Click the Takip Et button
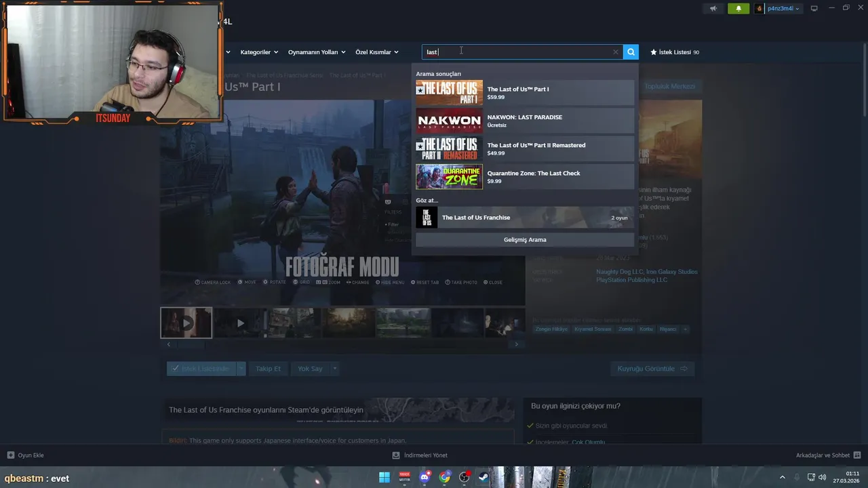This screenshot has width=868, height=488. tap(268, 369)
